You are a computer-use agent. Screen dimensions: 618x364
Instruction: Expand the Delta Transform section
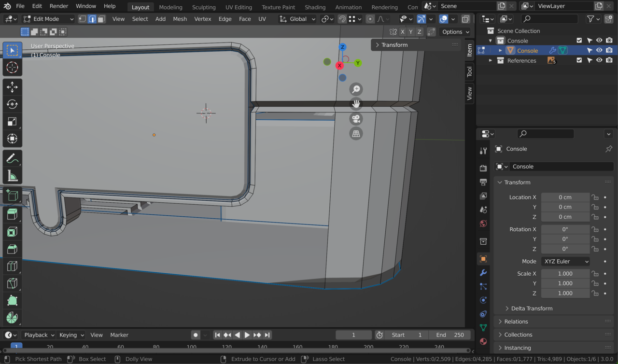(x=531, y=308)
